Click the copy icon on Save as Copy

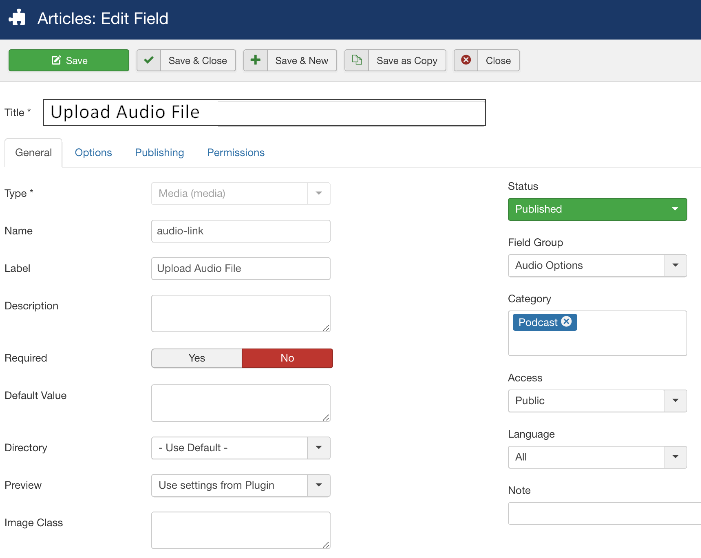(x=356, y=60)
